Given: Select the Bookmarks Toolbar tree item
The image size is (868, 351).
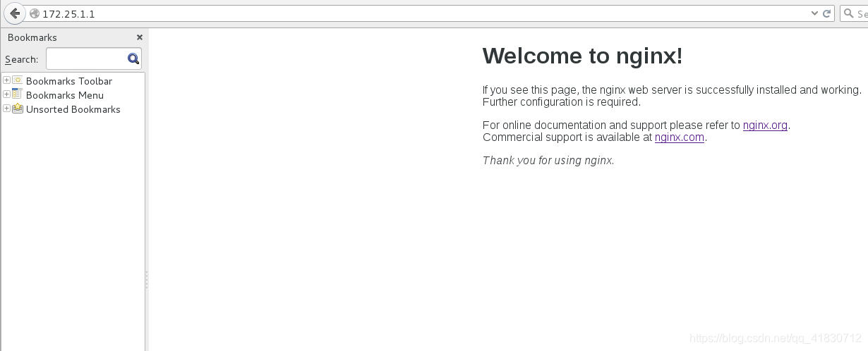Looking at the screenshot, I should click(x=69, y=81).
